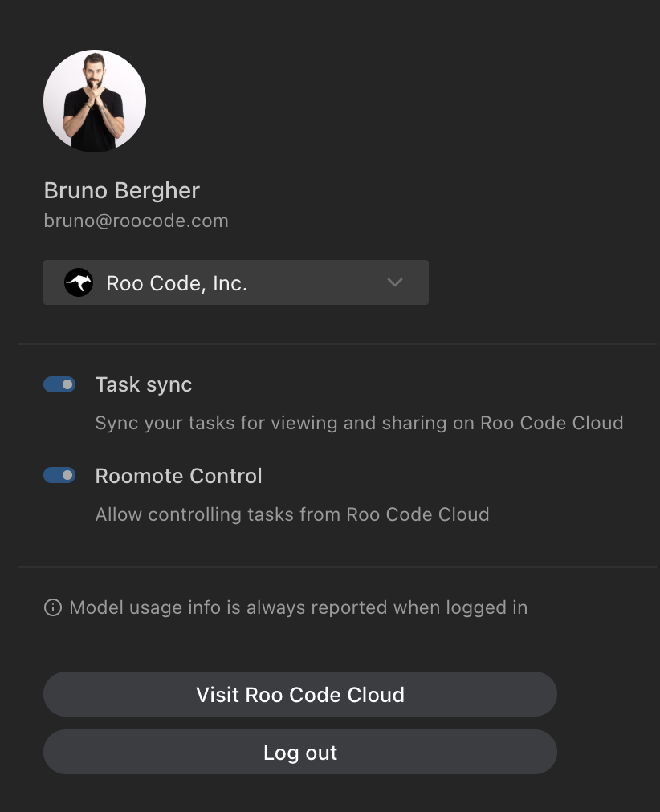Click the divider line above Task sync
This screenshot has height=812, width=660.
[x=337, y=345]
